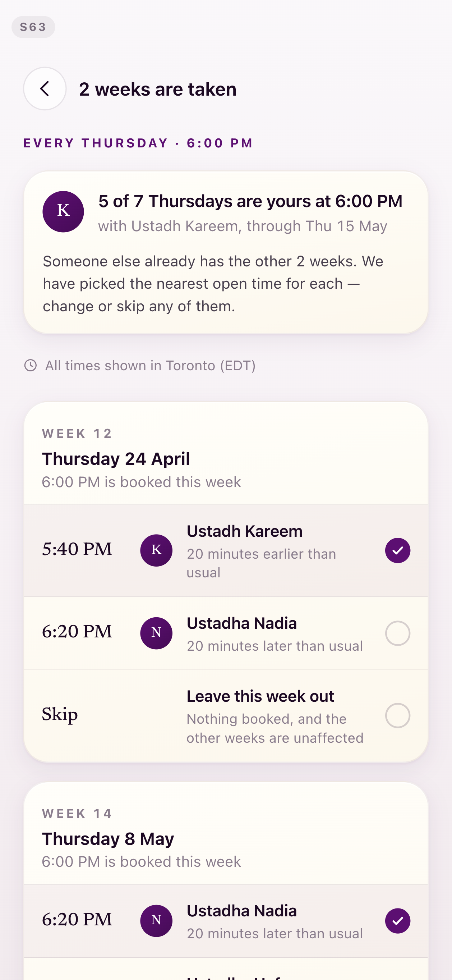Go back using the chevron arrow button
The width and height of the screenshot is (452, 980).
45,89
